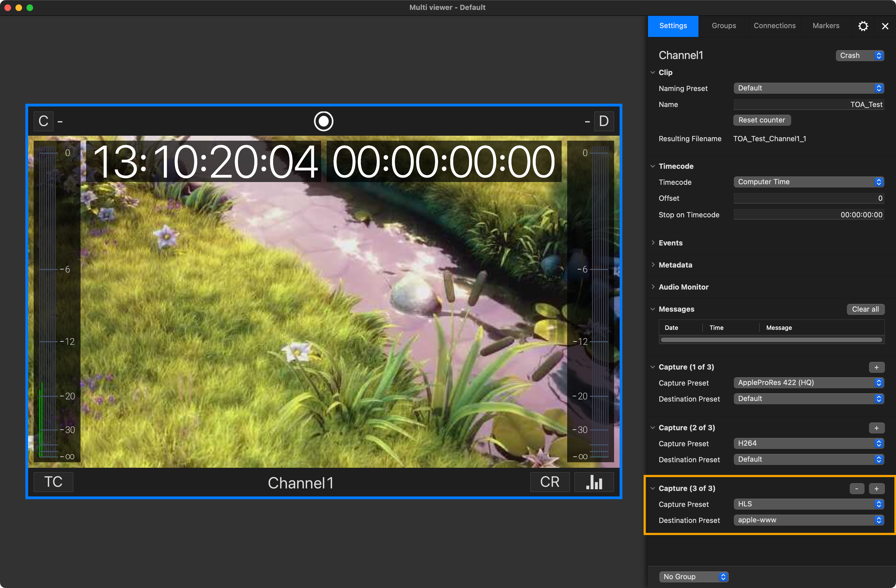Expand the Metadata section
Screen dimensions: 896x588
[653, 265]
